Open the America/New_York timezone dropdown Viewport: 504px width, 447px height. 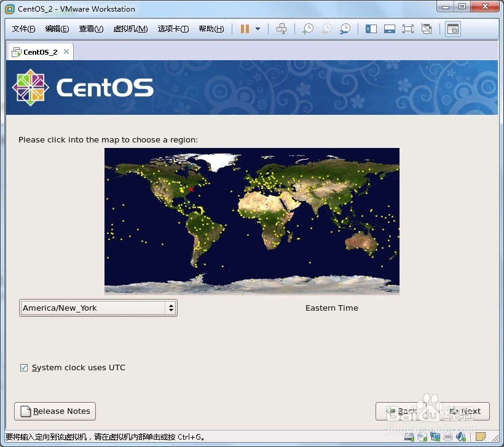[98, 308]
